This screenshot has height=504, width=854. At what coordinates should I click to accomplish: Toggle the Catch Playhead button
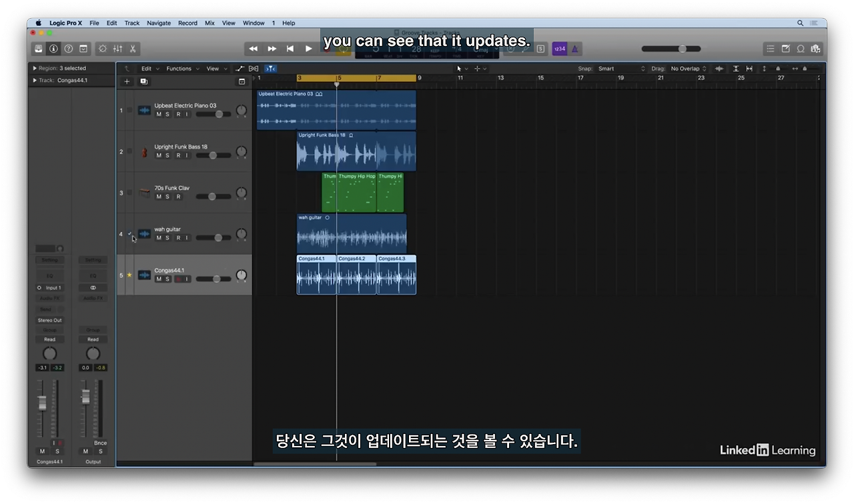(270, 69)
